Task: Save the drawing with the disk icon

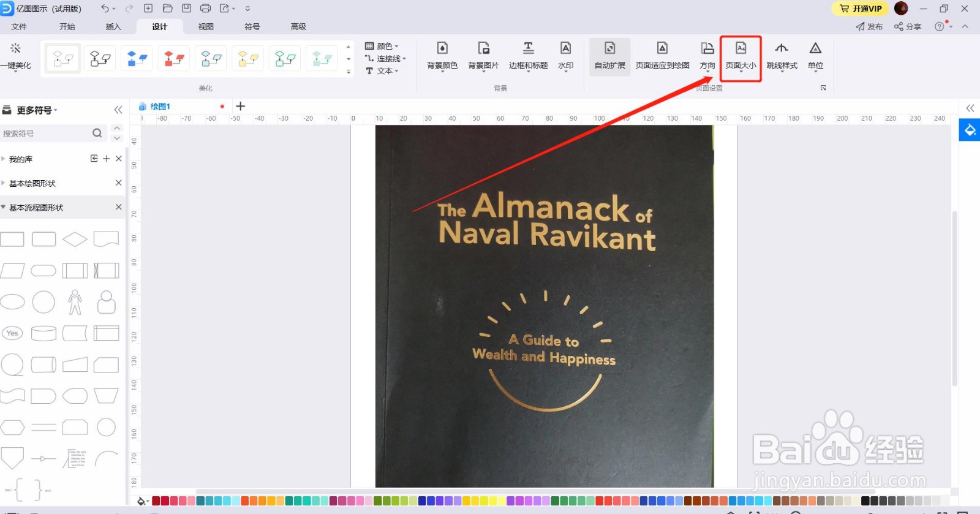Action: [x=186, y=9]
